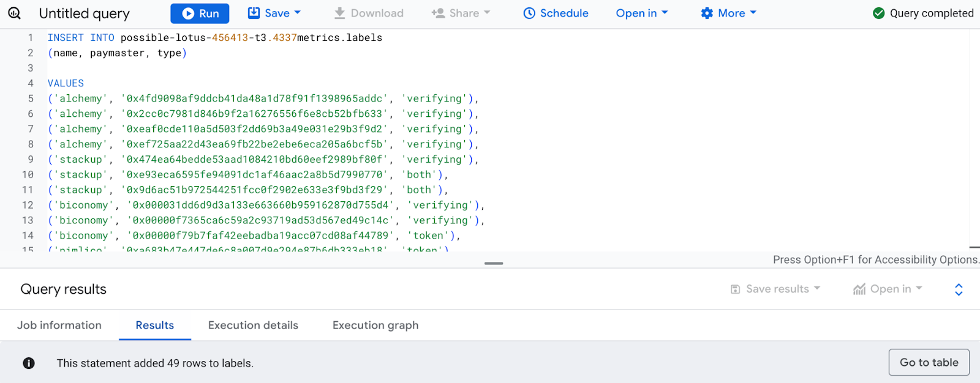Click the 'both' value on line 10

tap(420, 175)
